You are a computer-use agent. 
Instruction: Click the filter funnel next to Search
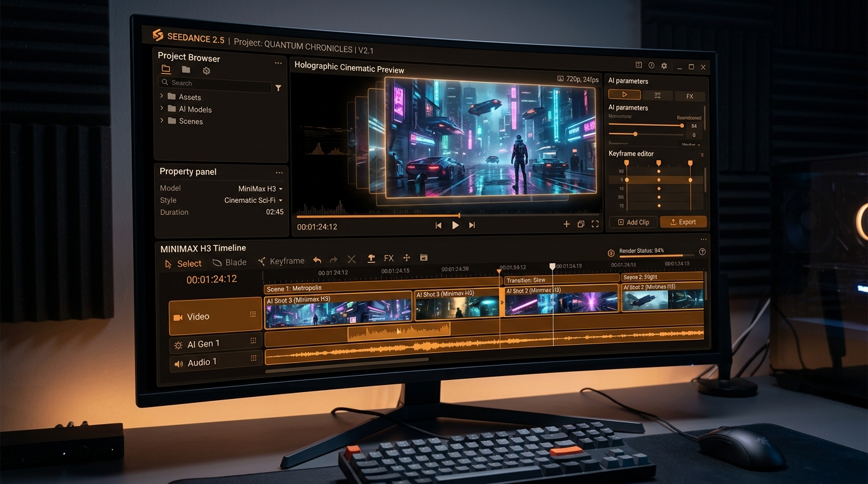click(x=278, y=88)
